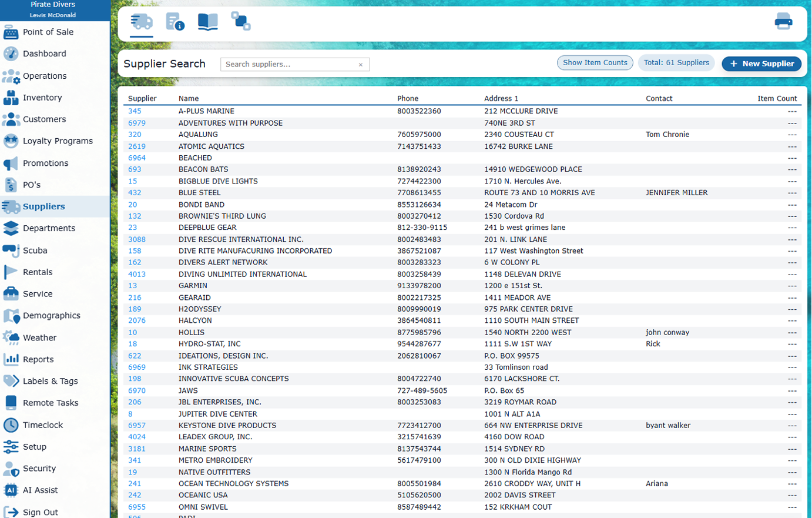Click the Inventory boxes icon
This screenshot has height=518, width=812.
[x=11, y=98]
